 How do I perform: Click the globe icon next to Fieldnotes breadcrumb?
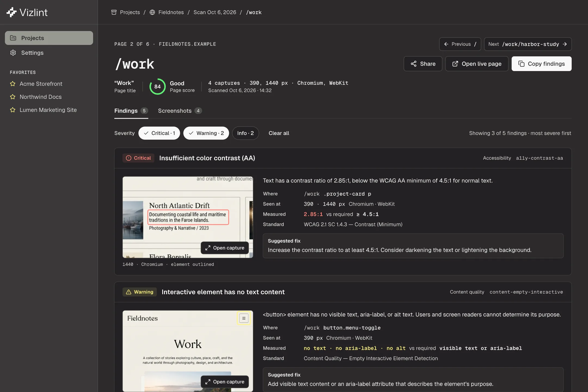tap(152, 12)
